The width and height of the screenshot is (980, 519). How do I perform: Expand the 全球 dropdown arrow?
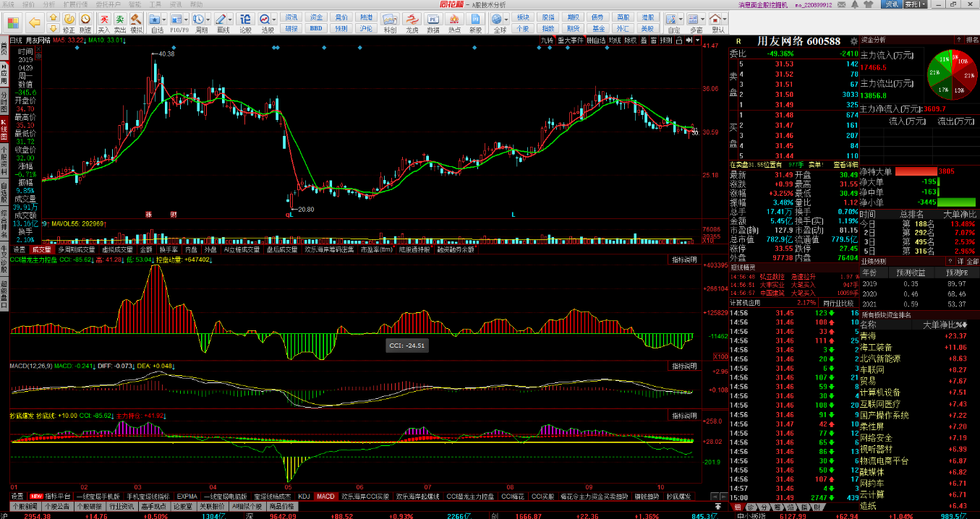pyautogui.click(x=506, y=19)
